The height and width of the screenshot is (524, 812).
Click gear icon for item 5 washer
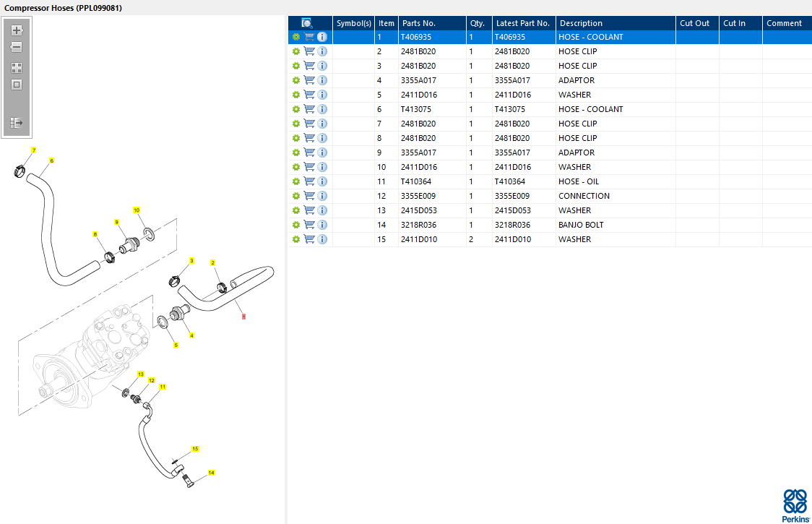[295, 95]
